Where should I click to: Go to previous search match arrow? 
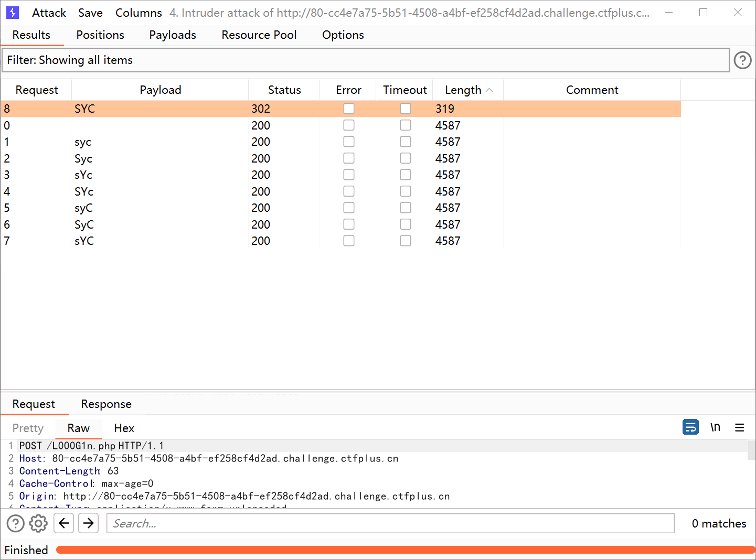(x=64, y=523)
